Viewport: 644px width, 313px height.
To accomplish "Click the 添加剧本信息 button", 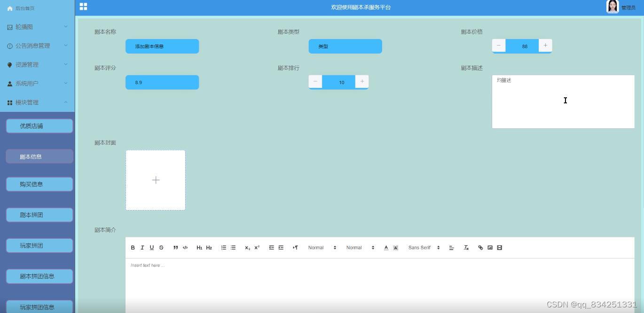I will pyautogui.click(x=162, y=46).
